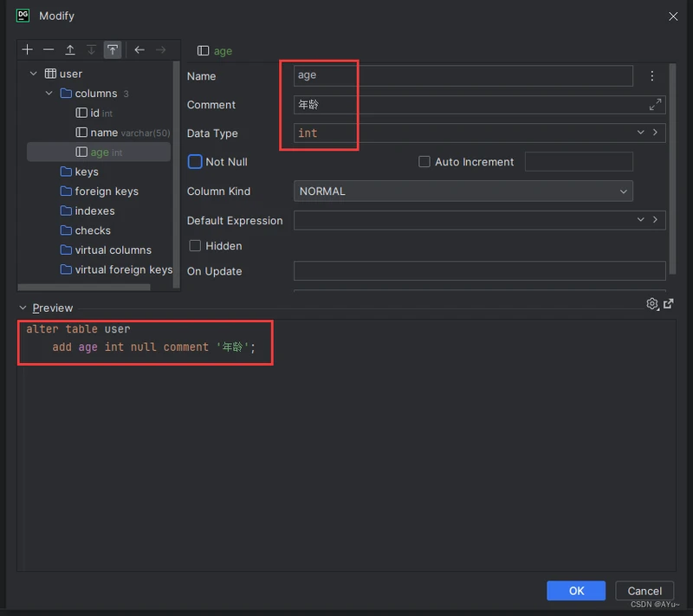693x616 pixels.
Task: Click the Preview section label
Action: tap(53, 308)
